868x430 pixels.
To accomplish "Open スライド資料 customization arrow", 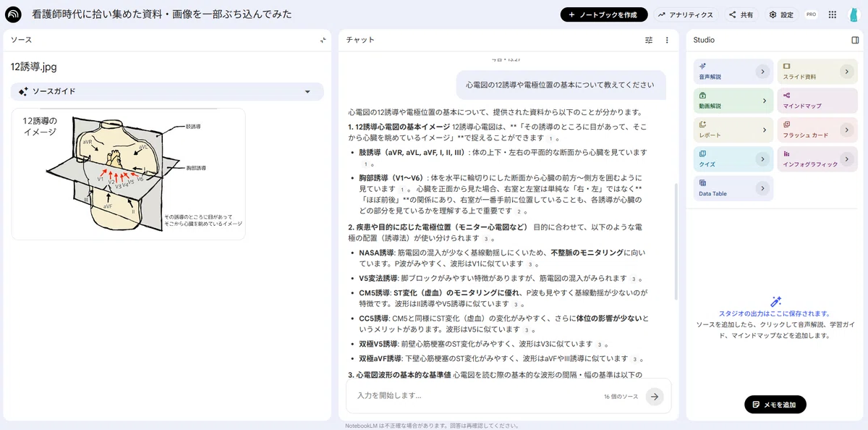I will pyautogui.click(x=846, y=71).
